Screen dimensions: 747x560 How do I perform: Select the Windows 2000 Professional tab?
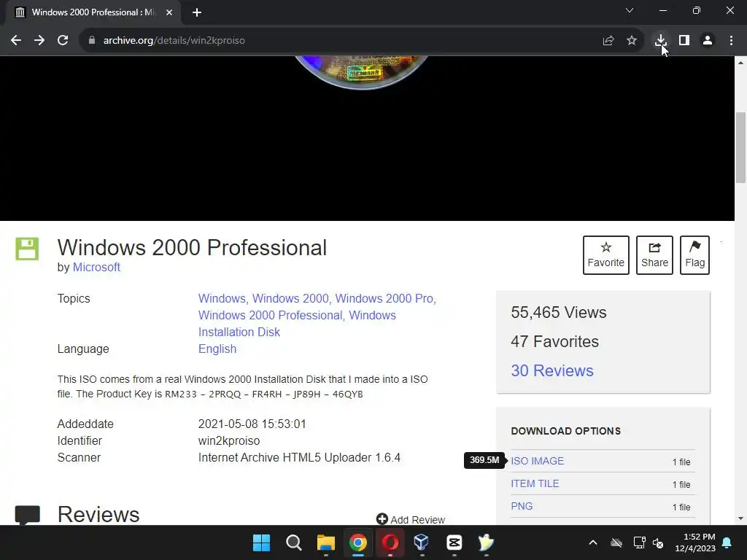(93, 13)
